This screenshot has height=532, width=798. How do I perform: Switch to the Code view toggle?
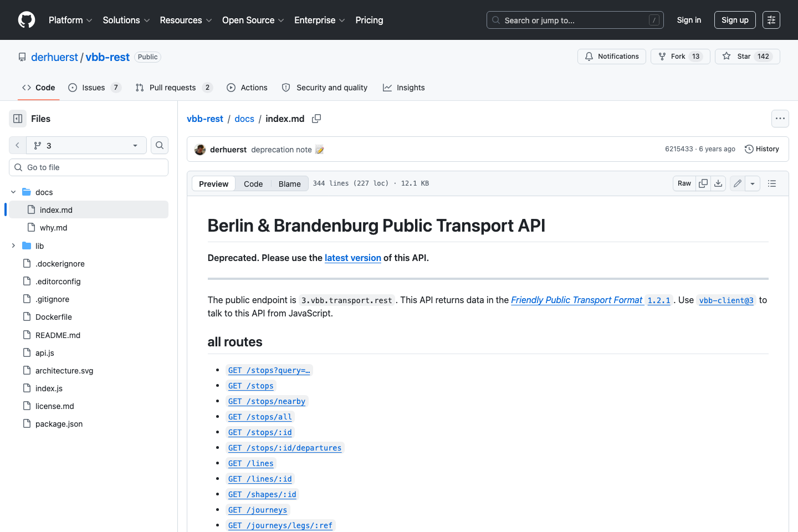pos(253,184)
